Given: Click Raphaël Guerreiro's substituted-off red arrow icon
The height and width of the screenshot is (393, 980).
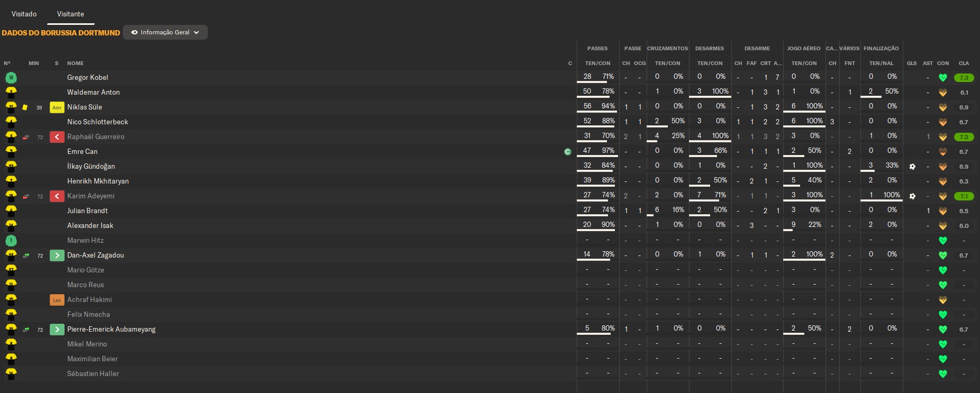Looking at the screenshot, I should pos(57,137).
